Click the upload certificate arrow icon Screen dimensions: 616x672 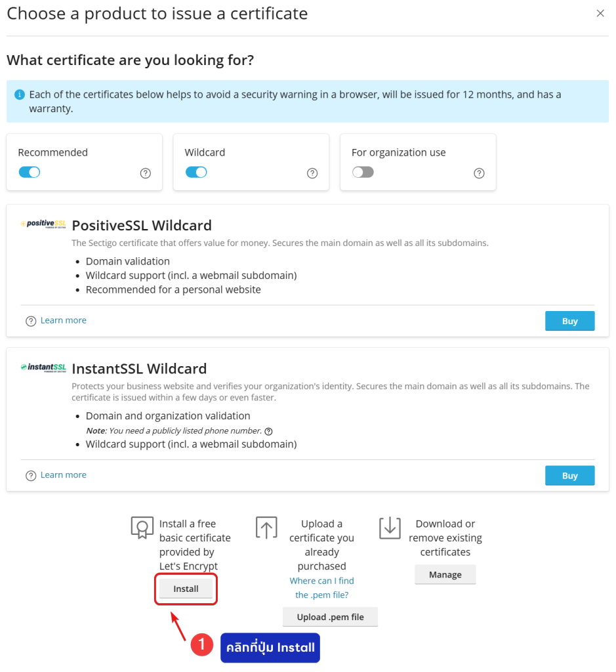[266, 528]
